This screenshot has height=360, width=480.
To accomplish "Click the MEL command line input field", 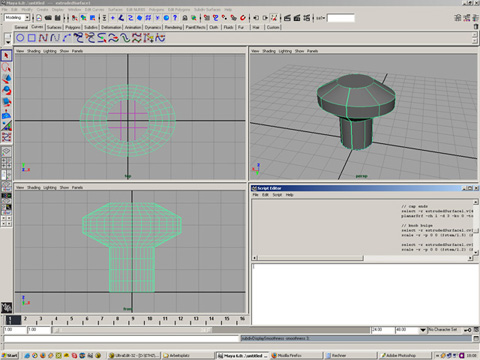I will click(121, 339).
